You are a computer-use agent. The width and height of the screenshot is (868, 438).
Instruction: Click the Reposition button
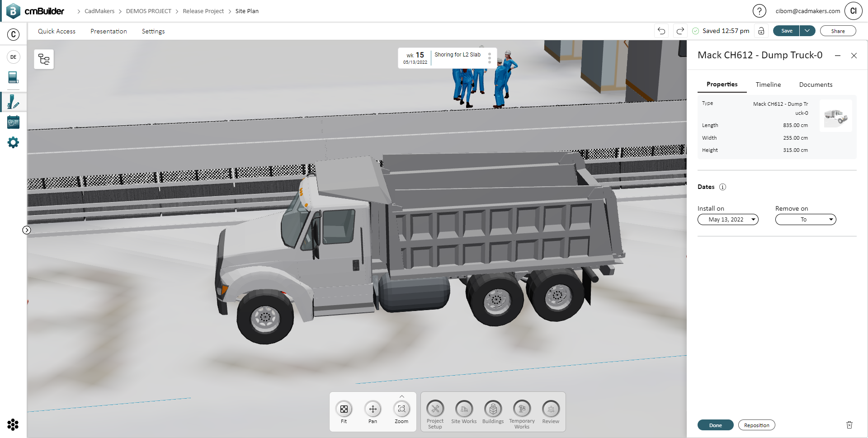coord(756,425)
